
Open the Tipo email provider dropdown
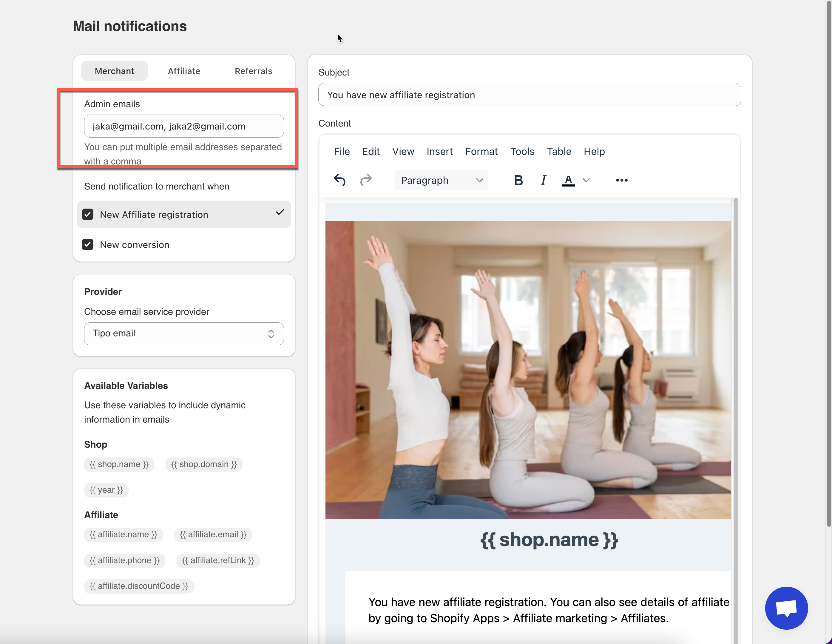click(x=184, y=333)
